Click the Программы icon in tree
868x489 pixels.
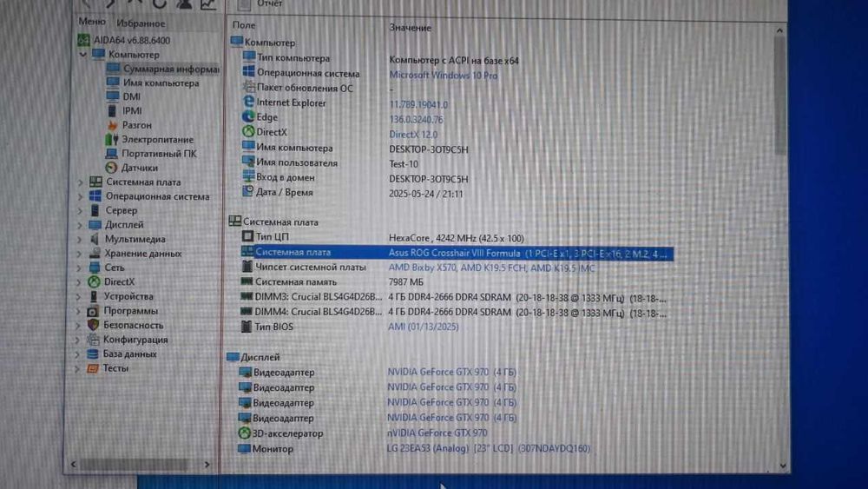tap(93, 311)
